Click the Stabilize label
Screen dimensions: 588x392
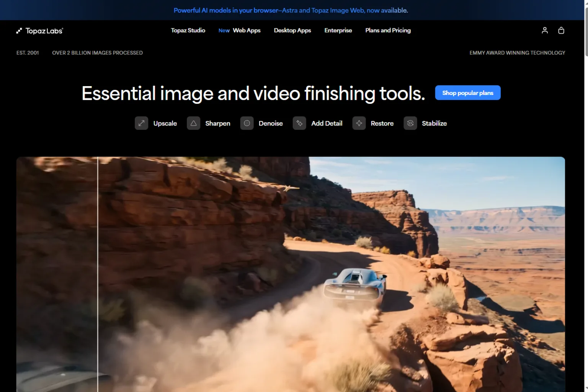pyautogui.click(x=434, y=123)
